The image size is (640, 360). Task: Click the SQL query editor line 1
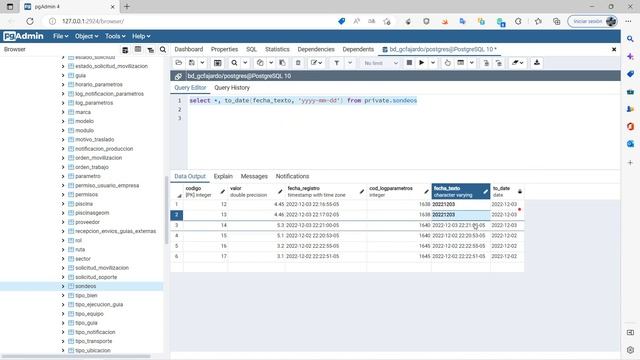pos(303,100)
